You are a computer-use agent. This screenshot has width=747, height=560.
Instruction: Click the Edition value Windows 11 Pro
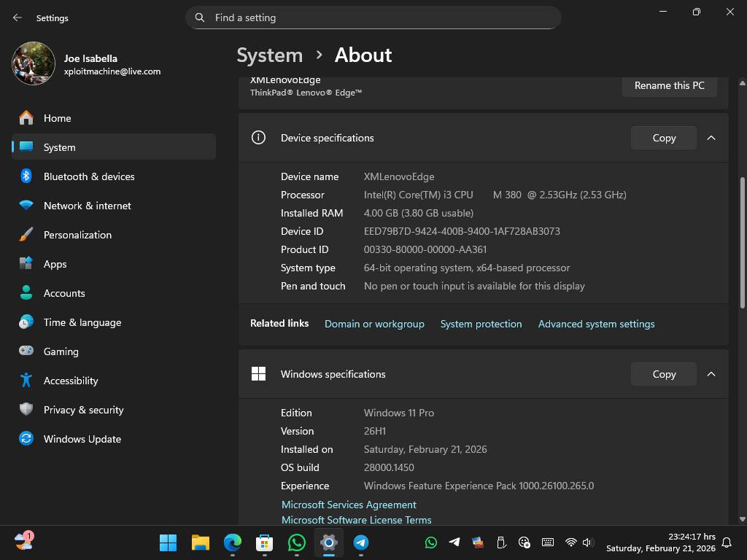tap(399, 413)
